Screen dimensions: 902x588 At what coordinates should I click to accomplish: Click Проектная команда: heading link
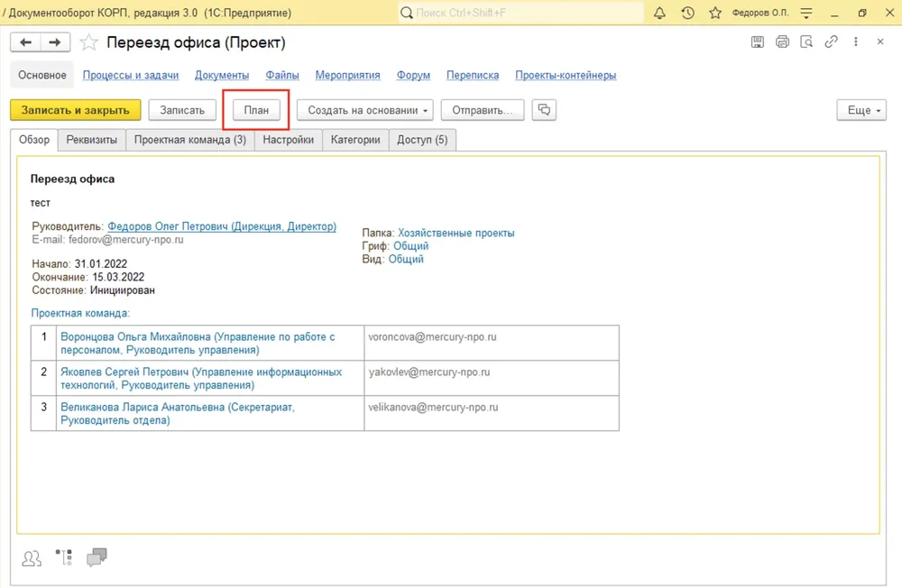click(80, 314)
